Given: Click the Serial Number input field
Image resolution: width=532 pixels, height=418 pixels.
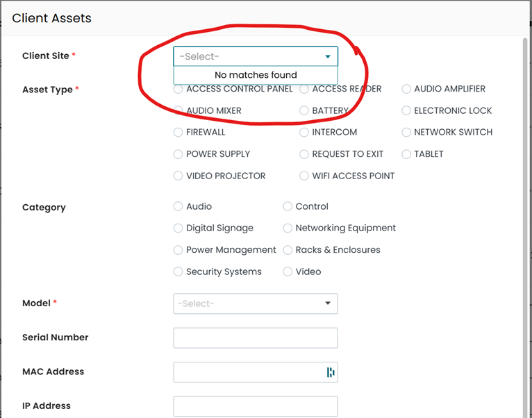Looking at the screenshot, I should 255,338.
